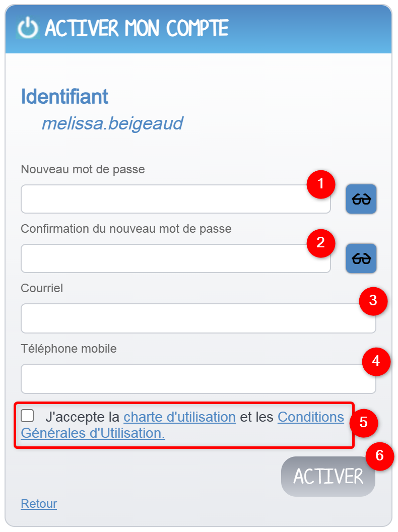The height and width of the screenshot is (532, 398).
Task: Check the acceptance of the charte d'utilisation
Action: point(28,416)
